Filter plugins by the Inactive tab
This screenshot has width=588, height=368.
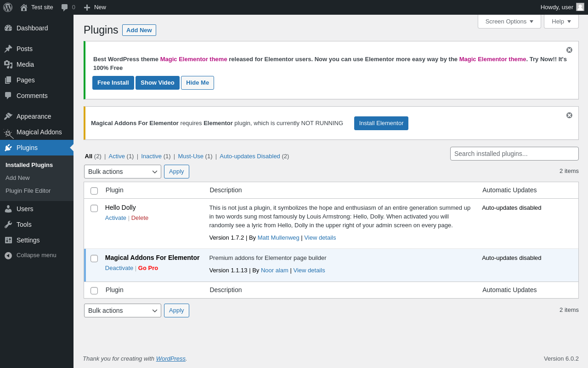(x=151, y=156)
